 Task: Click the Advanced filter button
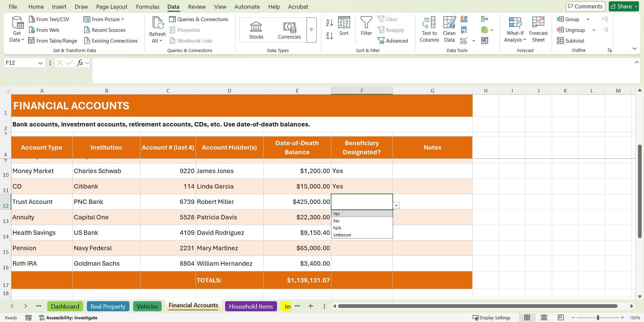click(x=393, y=41)
